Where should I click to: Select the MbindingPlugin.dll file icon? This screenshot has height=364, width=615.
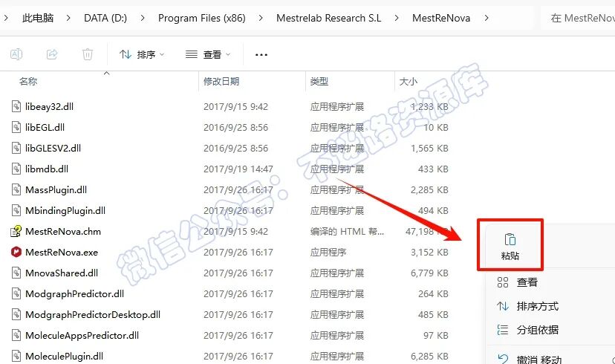coord(16,210)
